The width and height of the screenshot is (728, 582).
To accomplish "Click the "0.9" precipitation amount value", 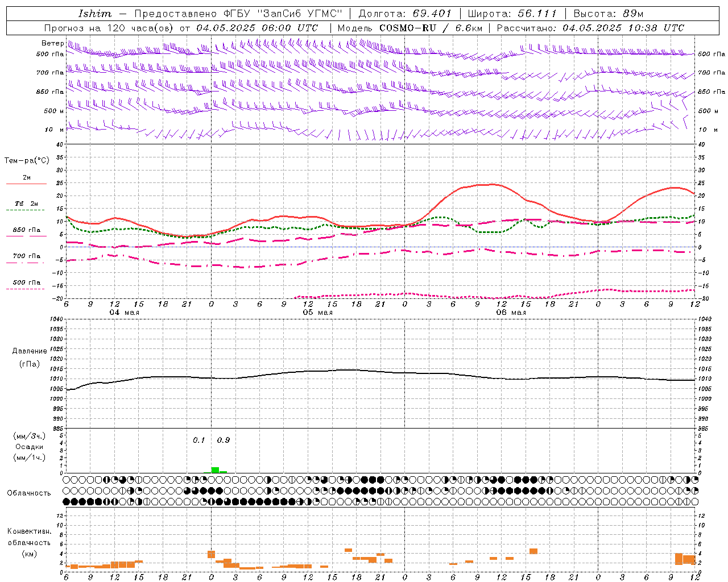I will (x=224, y=440).
